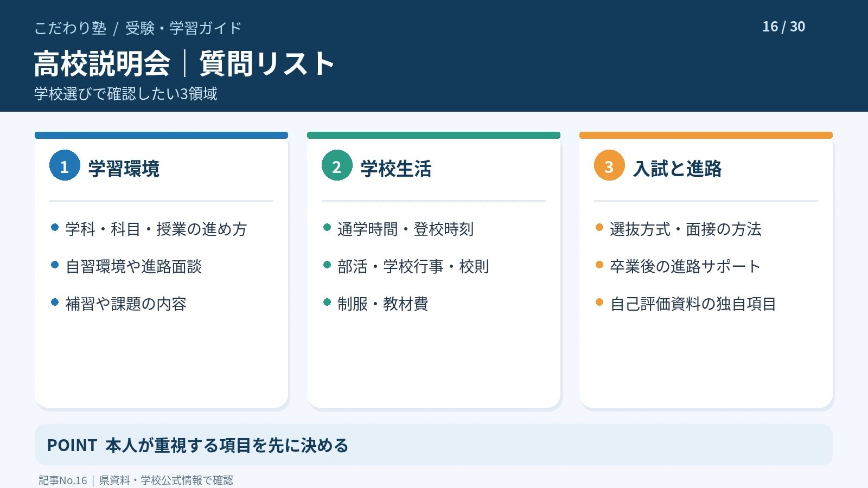868x488 pixels.
Task: Click the blue number 1 circle badge
Action: click(65, 165)
